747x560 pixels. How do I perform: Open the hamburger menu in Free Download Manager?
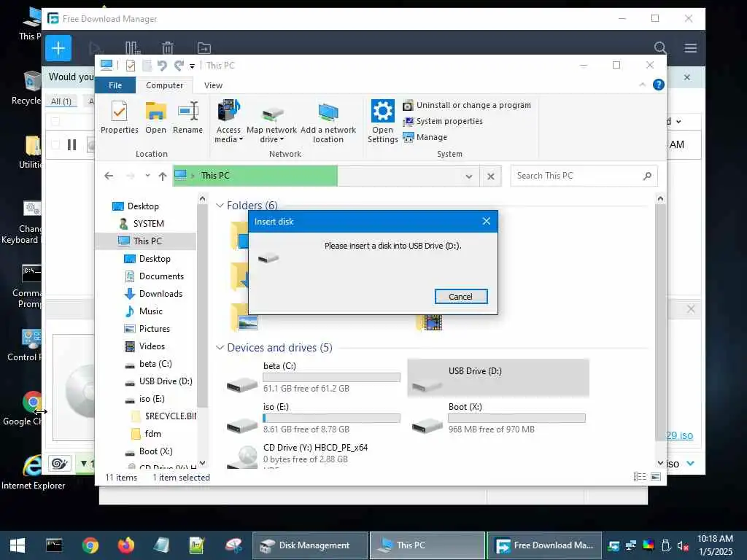pos(690,48)
